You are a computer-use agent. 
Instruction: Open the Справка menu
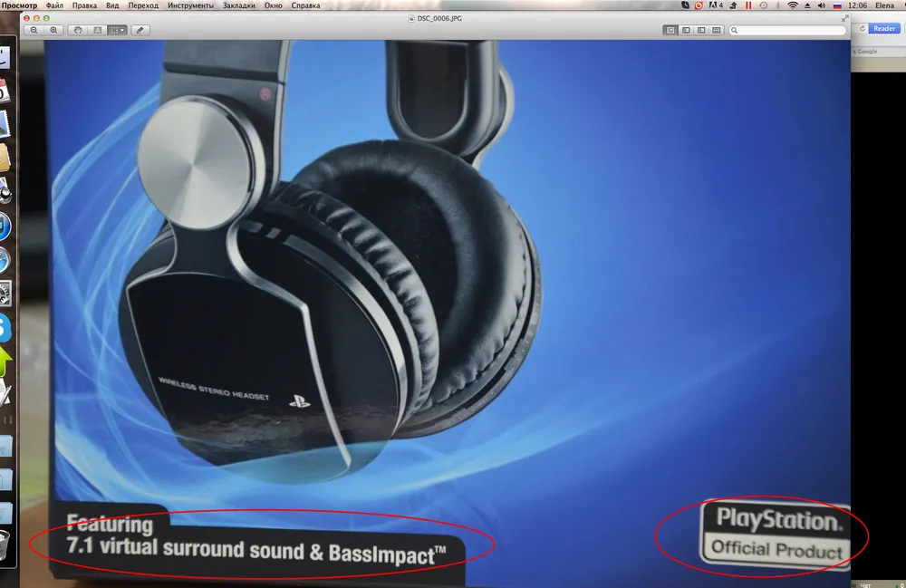click(305, 5)
